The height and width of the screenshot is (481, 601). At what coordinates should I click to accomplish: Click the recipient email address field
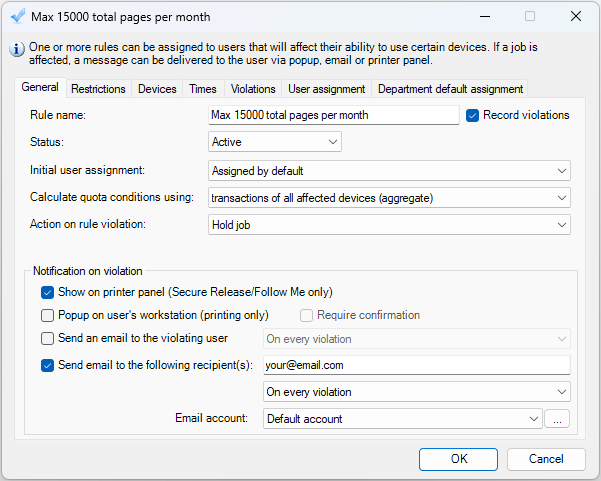pos(417,365)
